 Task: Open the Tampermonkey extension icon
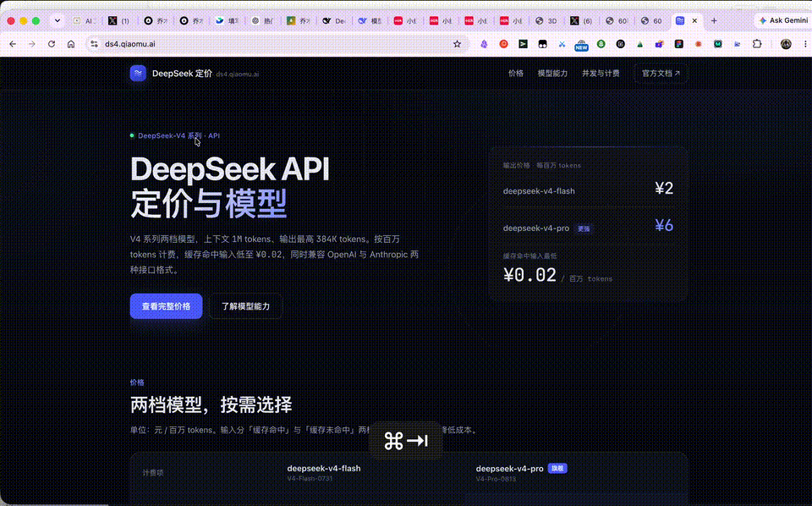pyautogui.click(x=542, y=44)
